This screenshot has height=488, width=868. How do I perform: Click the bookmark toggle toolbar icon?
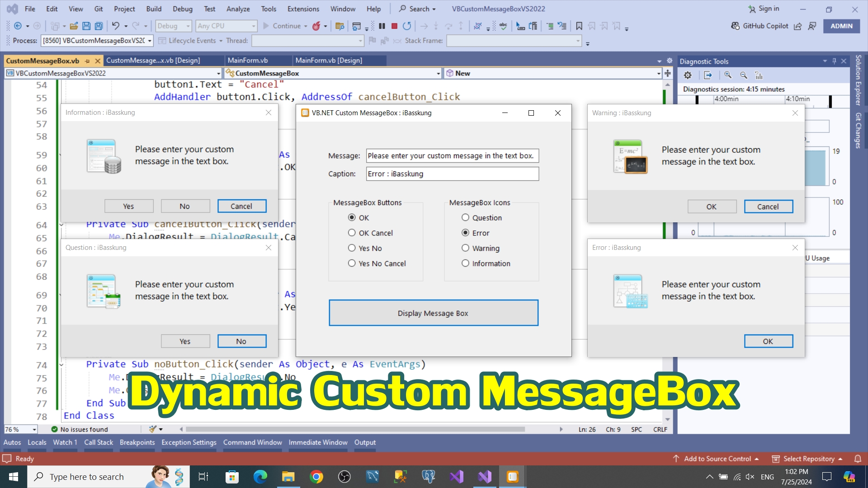[579, 26]
